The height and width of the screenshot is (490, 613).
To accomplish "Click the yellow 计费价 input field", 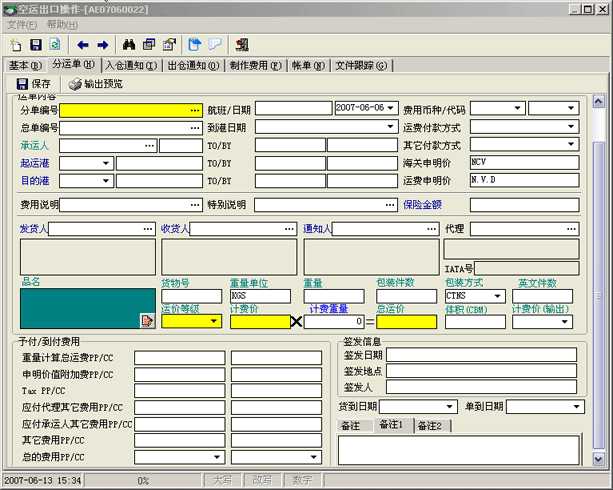I will [260, 322].
